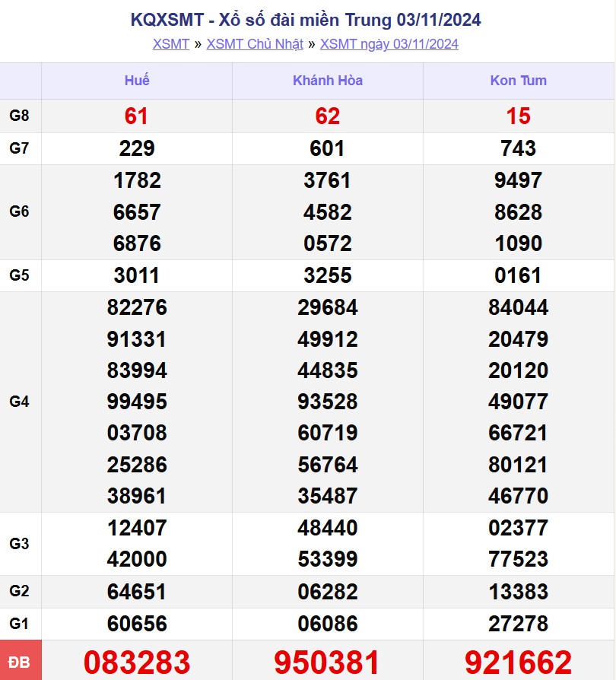
Task: Select G7 result 601 for Khánh Hòa
Action: tap(328, 148)
